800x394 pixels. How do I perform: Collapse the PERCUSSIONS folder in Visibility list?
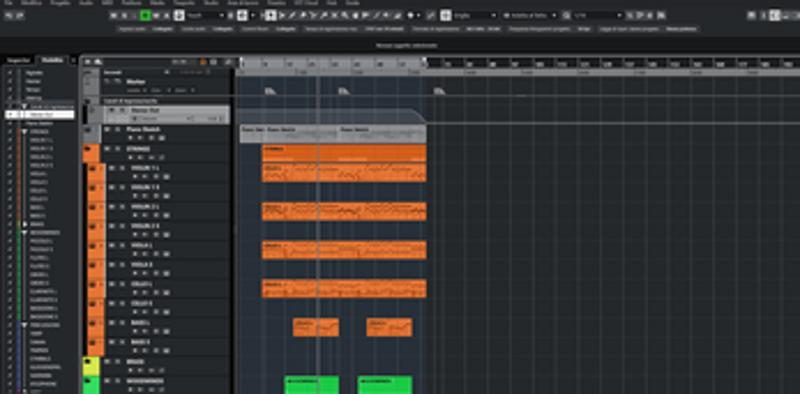pyautogui.click(x=24, y=325)
